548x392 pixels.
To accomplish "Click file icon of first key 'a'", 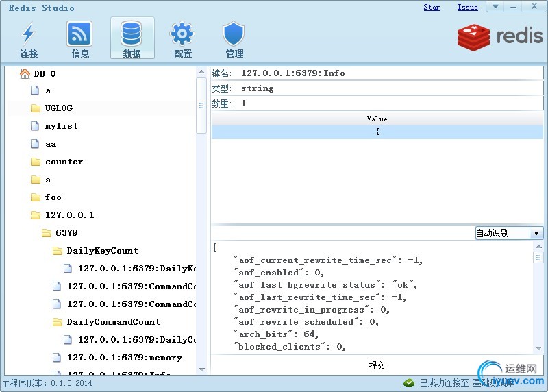I will click(35, 90).
